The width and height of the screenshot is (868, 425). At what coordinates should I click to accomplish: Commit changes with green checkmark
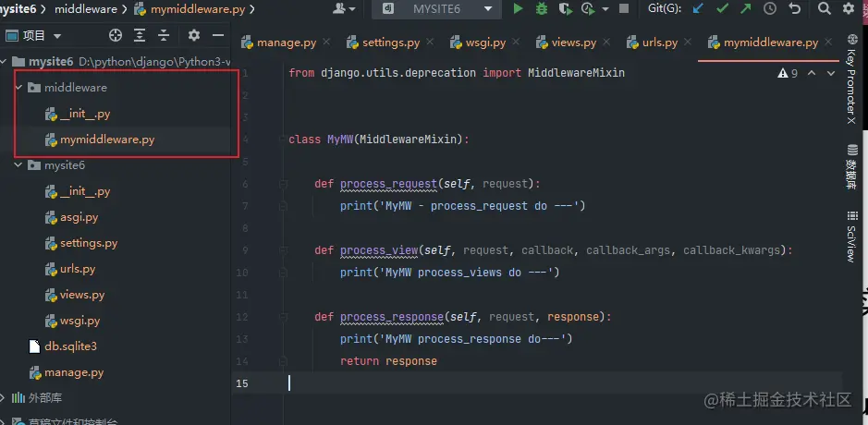coord(723,9)
